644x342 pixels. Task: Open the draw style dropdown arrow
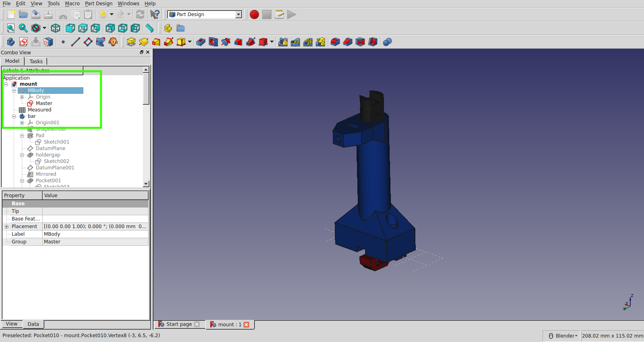[x=44, y=28]
